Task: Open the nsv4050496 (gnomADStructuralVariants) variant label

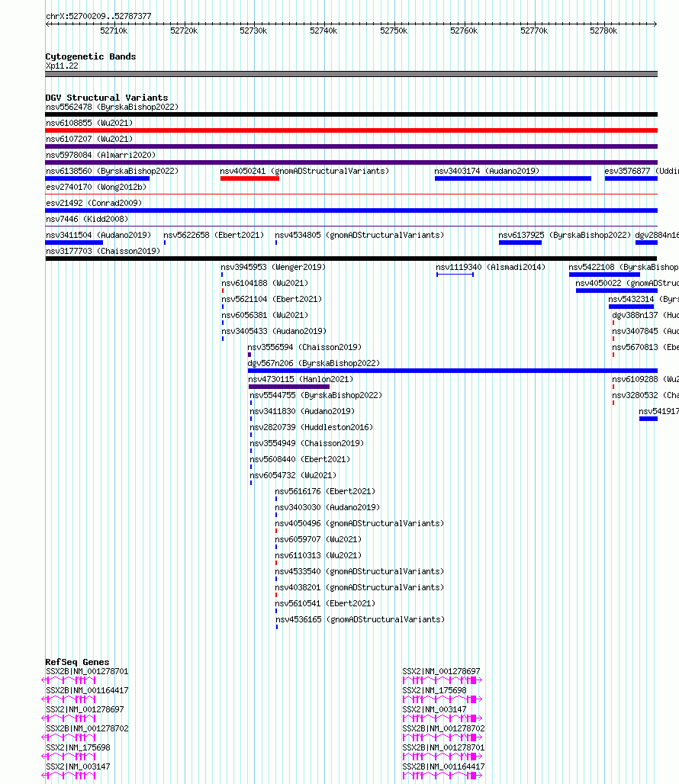Action: (x=359, y=523)
